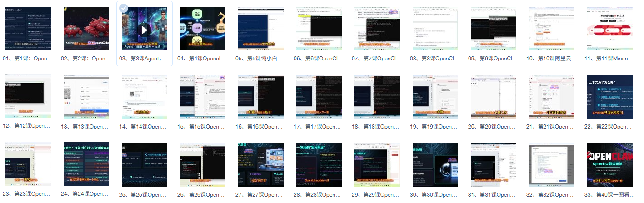Select thumbnail of video 31
The width and height of the screenshot is (644, 203).
(x=494, y=164)
